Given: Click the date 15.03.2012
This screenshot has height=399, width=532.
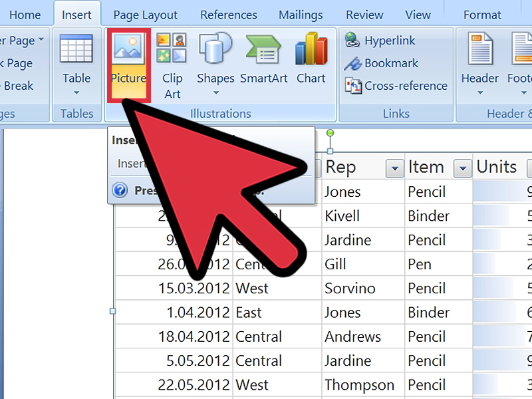Looking at the screenshot, I should (194, 289).
